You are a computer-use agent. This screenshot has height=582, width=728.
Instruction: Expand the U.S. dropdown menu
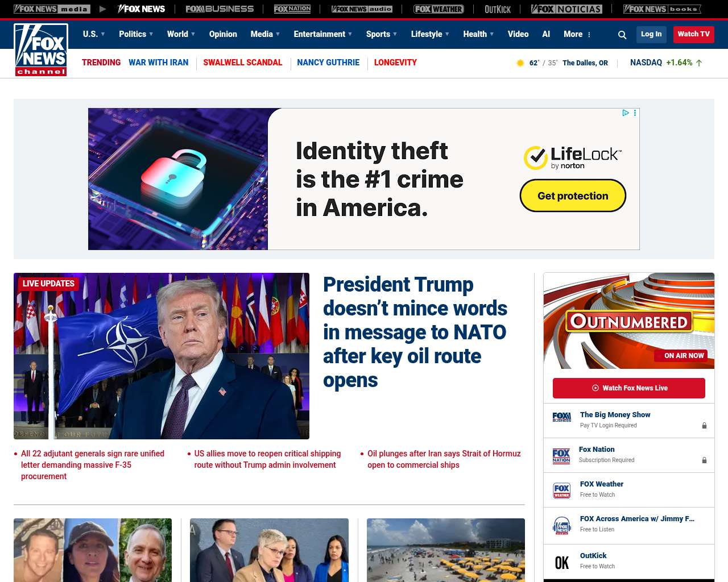94,34
